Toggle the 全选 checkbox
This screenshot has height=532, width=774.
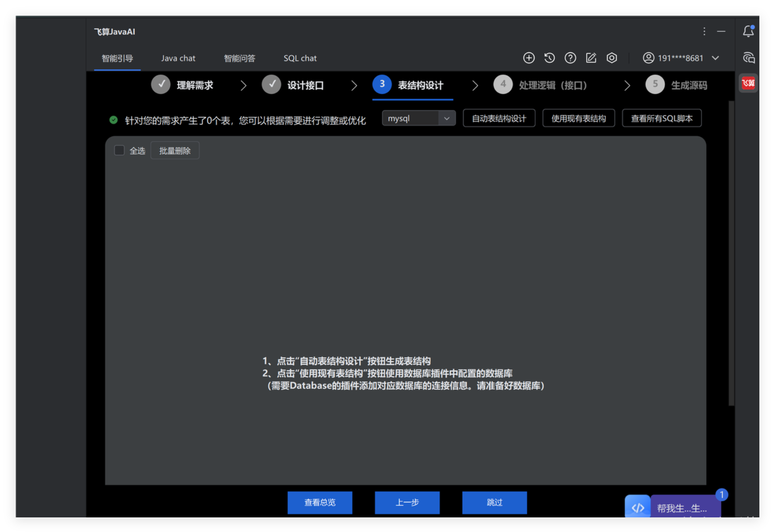119,150
